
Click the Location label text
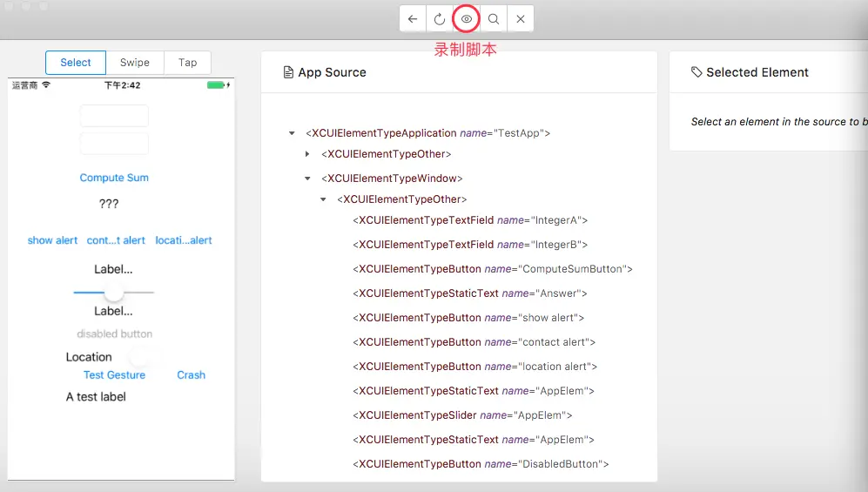coord(89,357)
